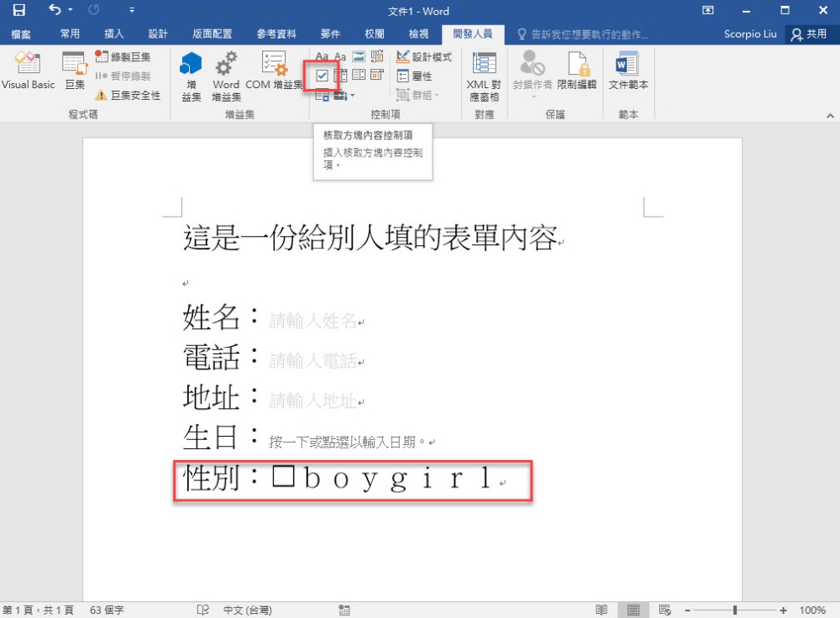Click the birthday date picker placeholder

(x=347, y=442)
